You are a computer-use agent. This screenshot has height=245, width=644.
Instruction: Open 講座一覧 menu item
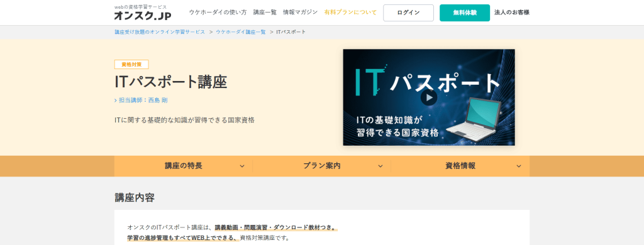click(x=265, y=13)
